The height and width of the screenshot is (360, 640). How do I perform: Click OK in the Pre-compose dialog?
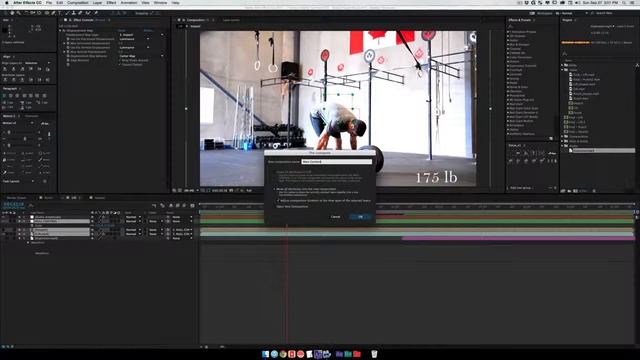(360, 217)
